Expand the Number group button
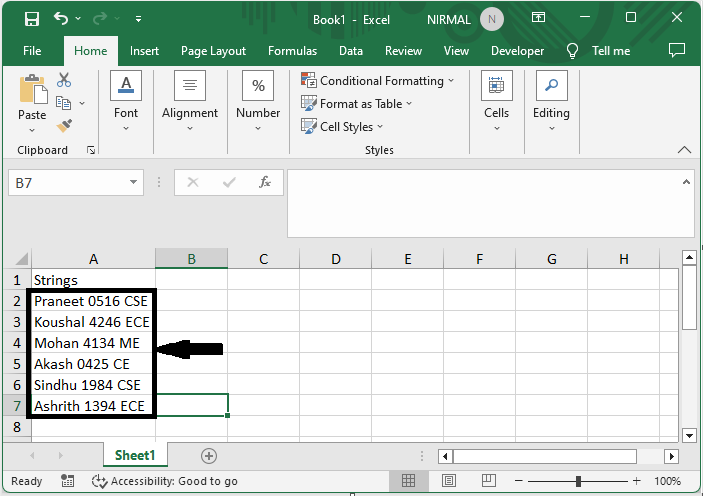703x496 pixels. click(x=258, y=101)
